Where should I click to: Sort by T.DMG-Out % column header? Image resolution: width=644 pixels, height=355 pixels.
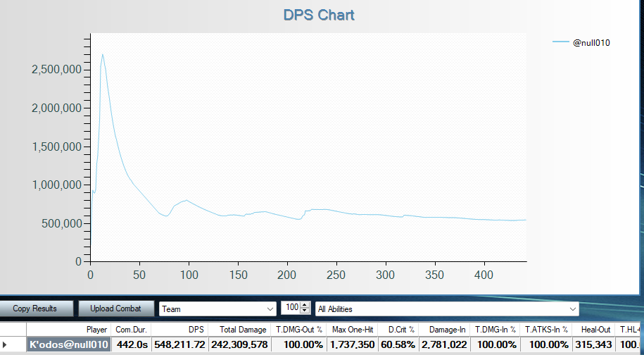tap(299, 329)
